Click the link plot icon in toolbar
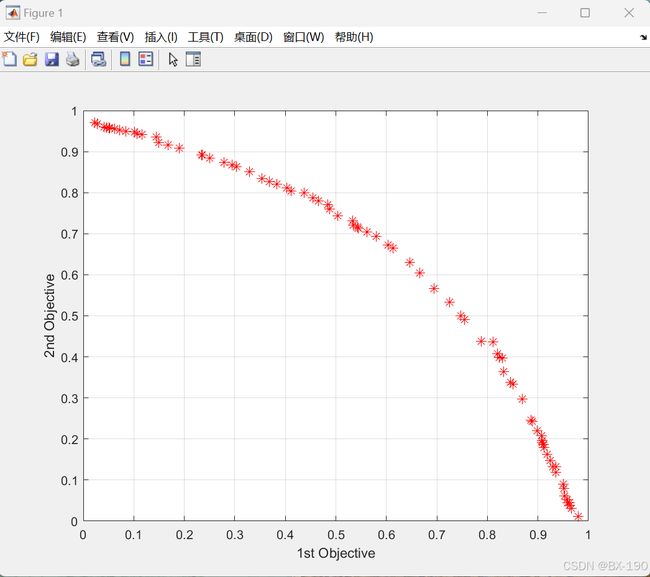This screenshot has width=650, height=577. 99,59
